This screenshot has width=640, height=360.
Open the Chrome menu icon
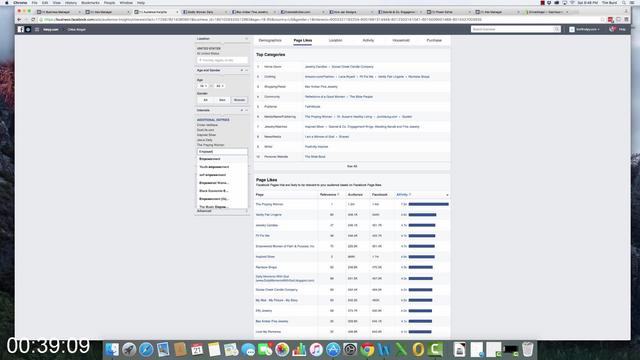[626, 19]
